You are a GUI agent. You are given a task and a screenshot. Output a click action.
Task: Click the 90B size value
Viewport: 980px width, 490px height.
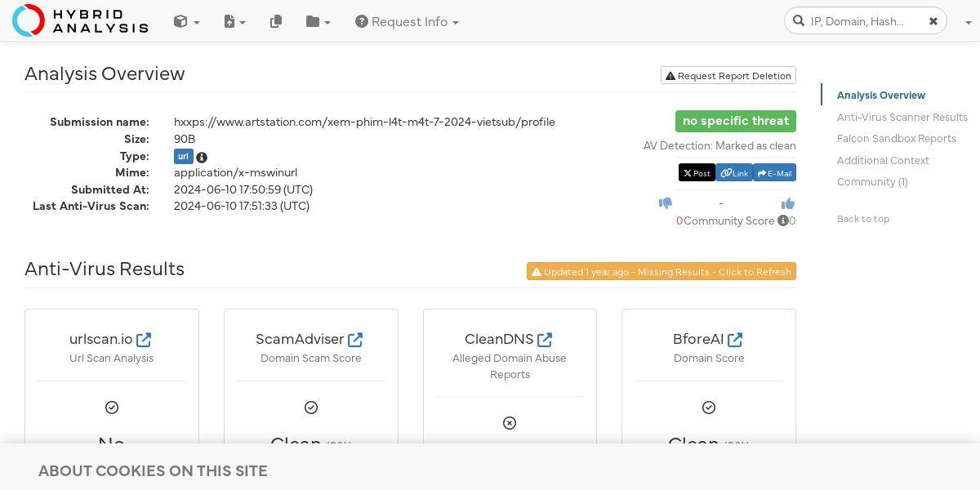pos(185,139)
